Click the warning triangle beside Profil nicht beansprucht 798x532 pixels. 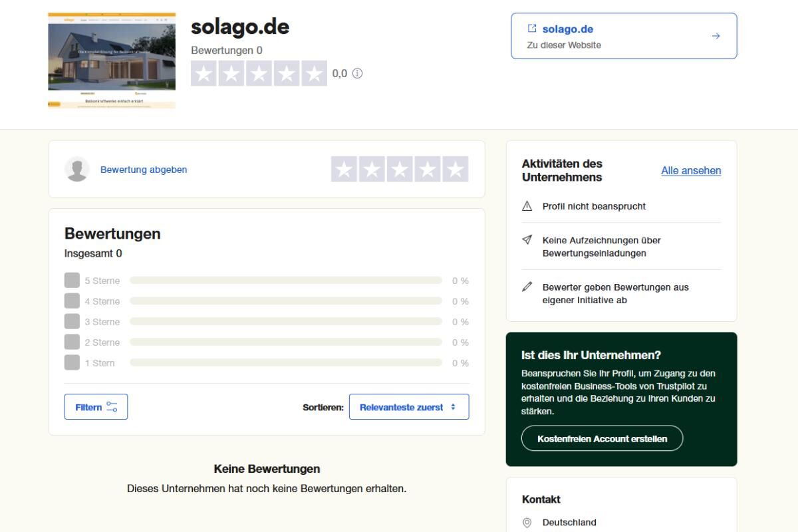(525, 206)
